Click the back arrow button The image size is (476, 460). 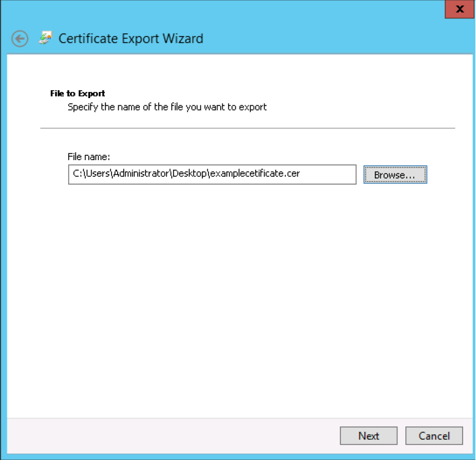coord(20,39)
